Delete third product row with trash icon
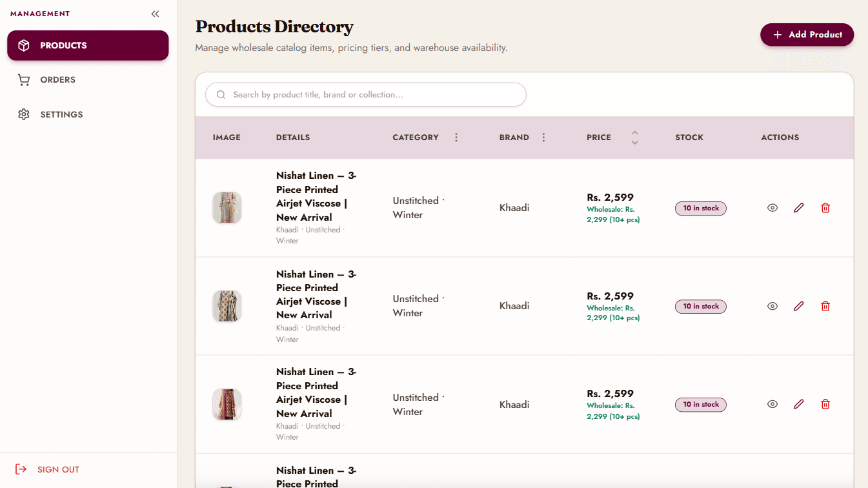The width and height of the screenshot is (868, 488). coord(825,404)
